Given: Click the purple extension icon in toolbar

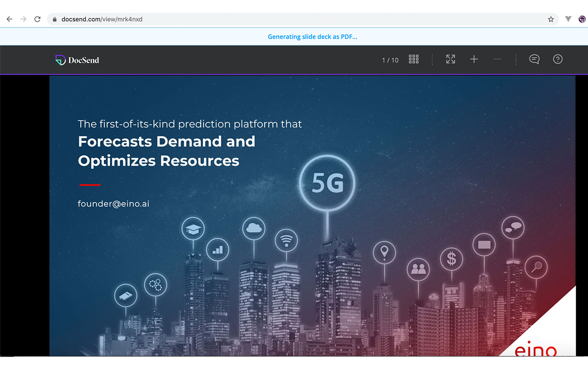Looking at the screenshot, I should [x=582, y=19].
